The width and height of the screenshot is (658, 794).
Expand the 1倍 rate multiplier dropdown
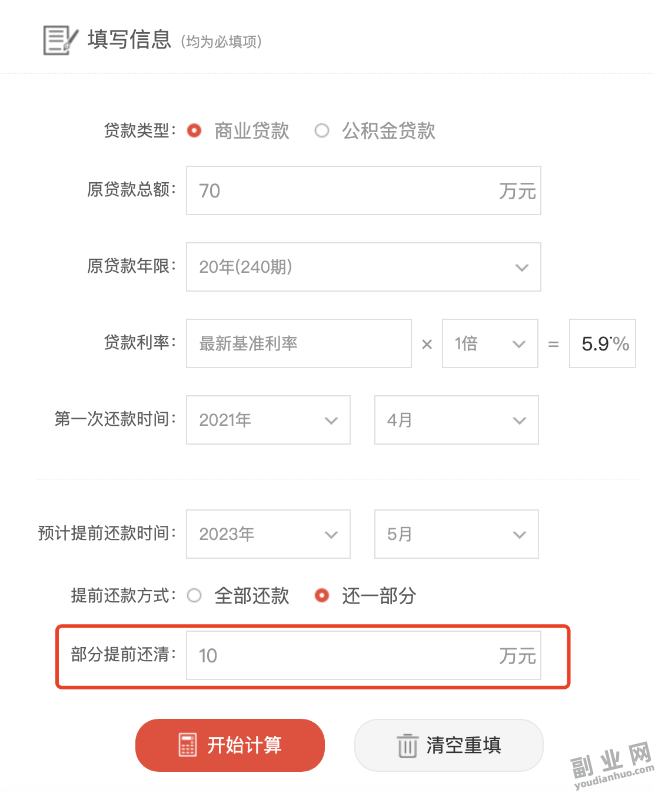[x=490, y=344]
